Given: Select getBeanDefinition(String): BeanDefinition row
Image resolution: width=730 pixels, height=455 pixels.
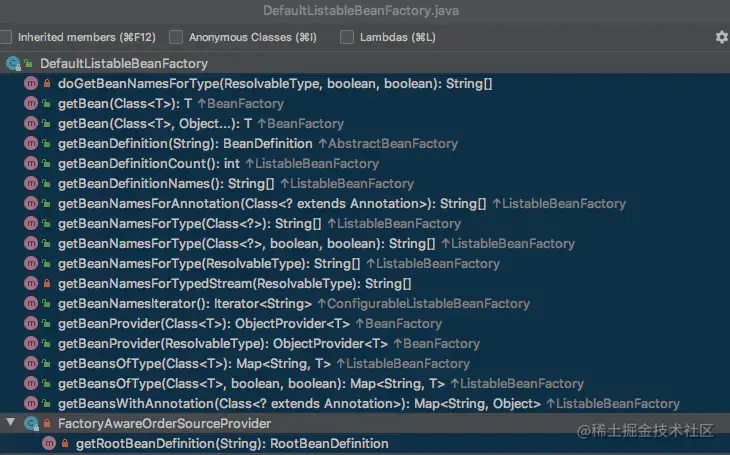Looking at the screenshot, I should pos(365,143).
